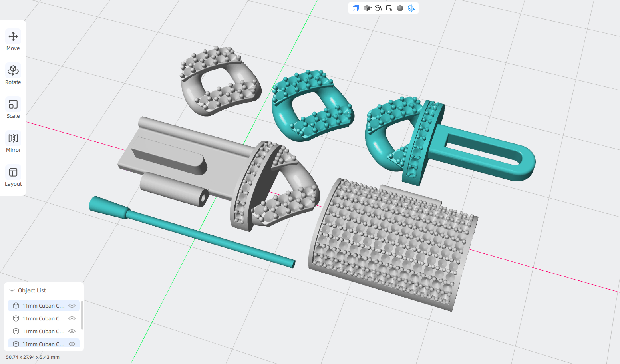Open the solid cube view dropdown arrow

[x=371, y=8]
